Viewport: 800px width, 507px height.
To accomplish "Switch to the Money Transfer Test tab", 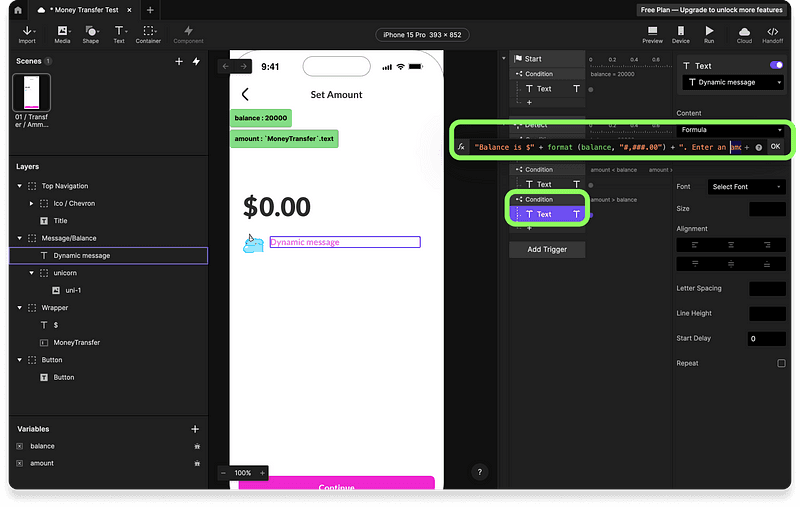I will click(x=84, y=10).
